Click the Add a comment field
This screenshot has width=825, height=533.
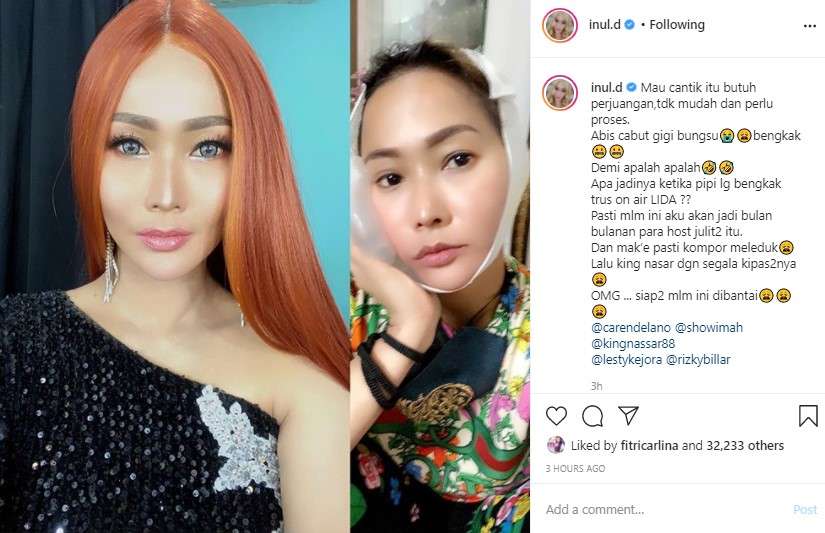tap(666, 509)
